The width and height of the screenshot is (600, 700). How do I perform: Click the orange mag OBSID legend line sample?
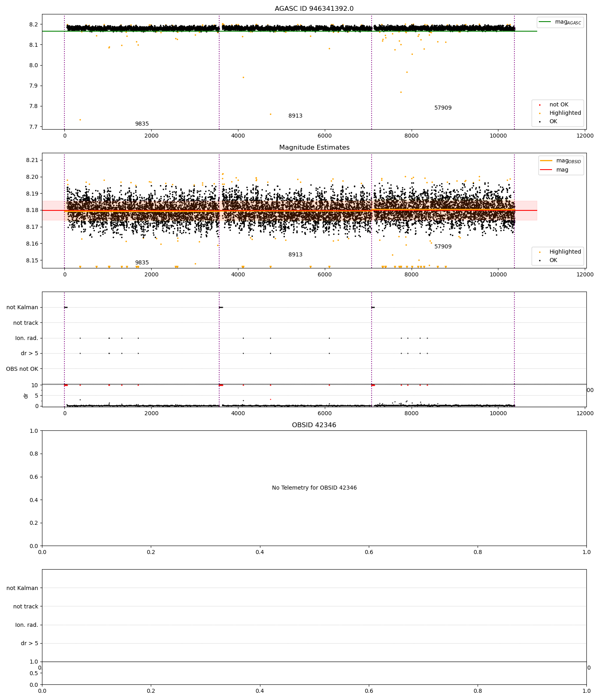(x=546, y=160)
